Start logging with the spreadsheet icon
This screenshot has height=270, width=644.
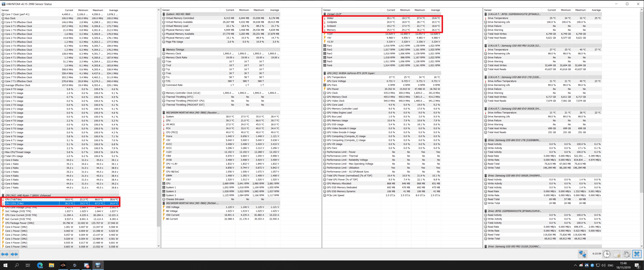coord(617,254)
